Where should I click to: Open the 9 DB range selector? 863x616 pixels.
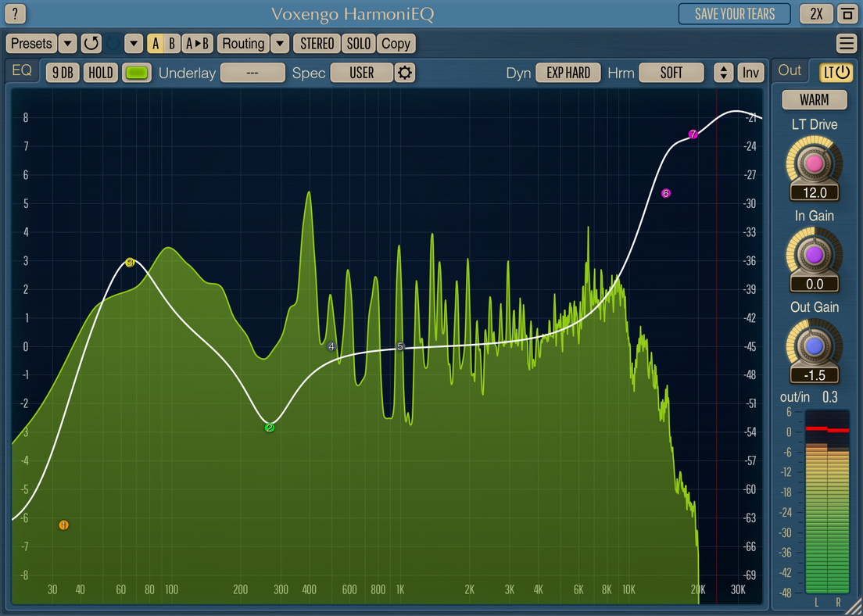[x=63, y=73]
